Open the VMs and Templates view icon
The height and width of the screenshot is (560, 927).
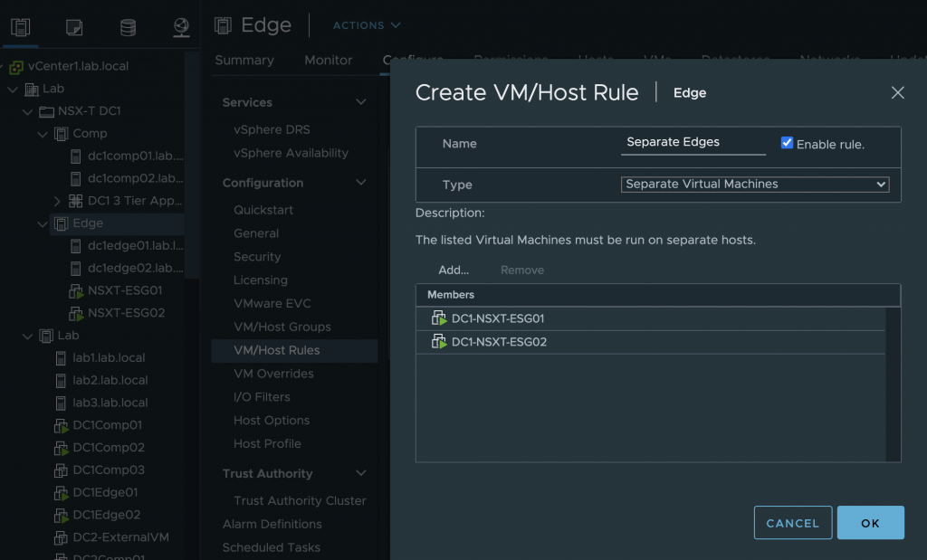coord(74,27)
